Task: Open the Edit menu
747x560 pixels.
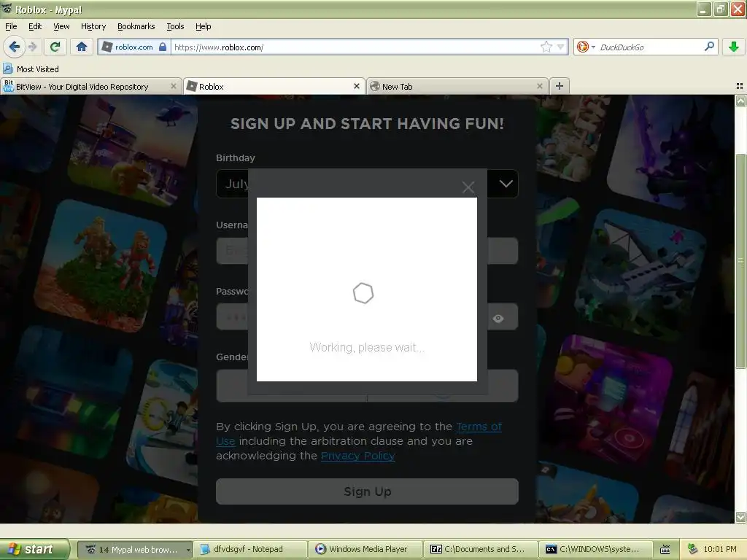Action: click(35, 26)
